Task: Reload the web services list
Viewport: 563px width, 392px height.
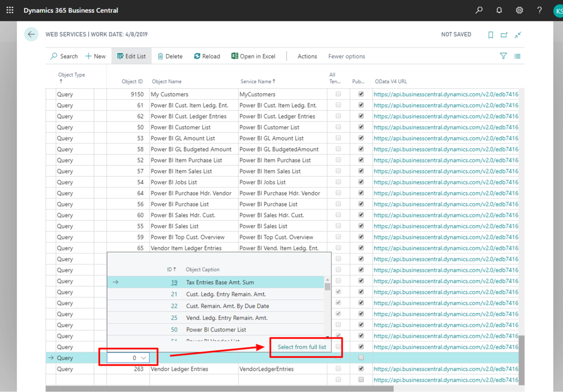Action: [x=207, y=56]
